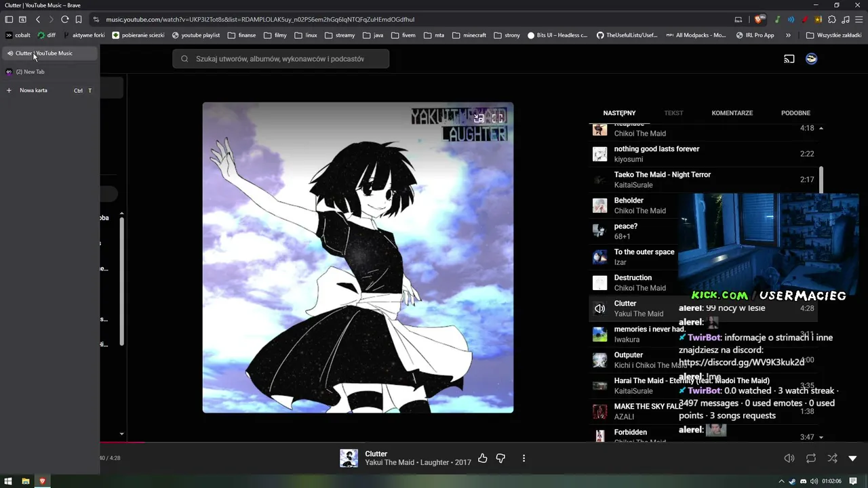
Task: Open the Windows Start menu
Action: (x=9, y=481)
